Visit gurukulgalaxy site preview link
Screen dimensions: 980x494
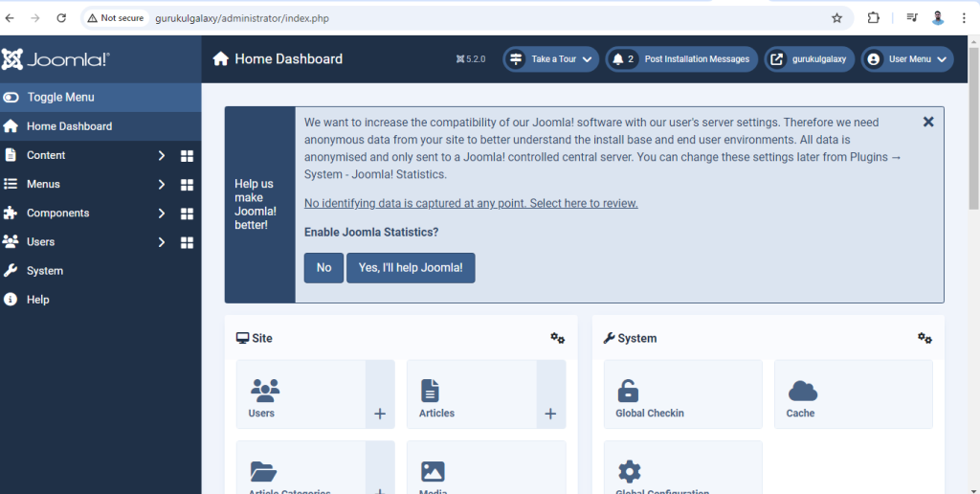[810, 59]
